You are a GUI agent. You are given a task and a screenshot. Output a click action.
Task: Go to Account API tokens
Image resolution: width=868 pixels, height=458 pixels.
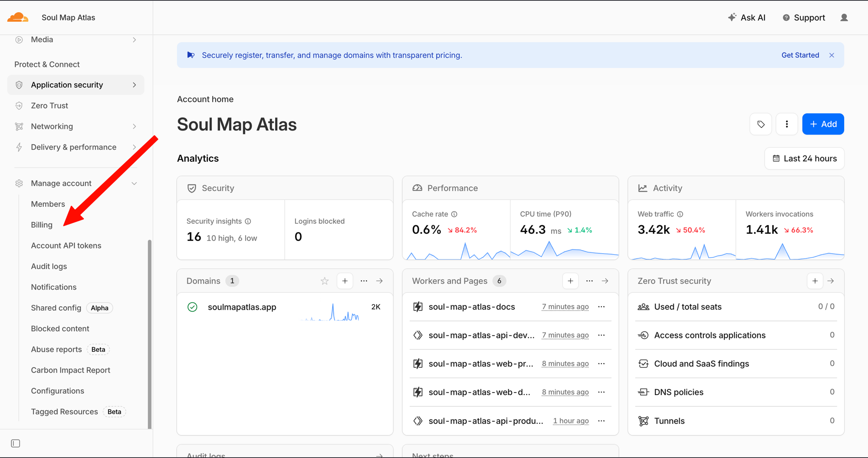point(66,245)
